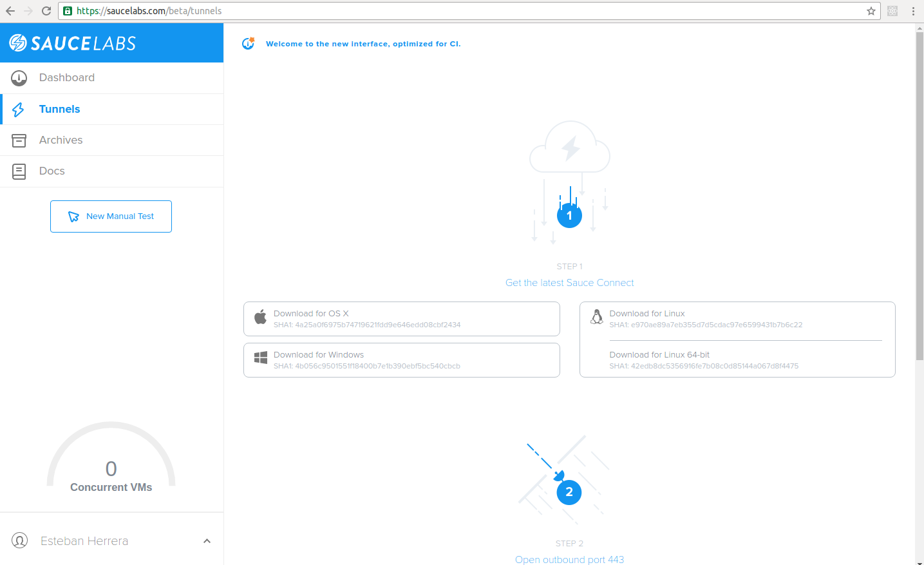Viewport: 924px width, 565px height.
Task: Click the Apple logo for OS X download
Action: [x=260, y=317]
